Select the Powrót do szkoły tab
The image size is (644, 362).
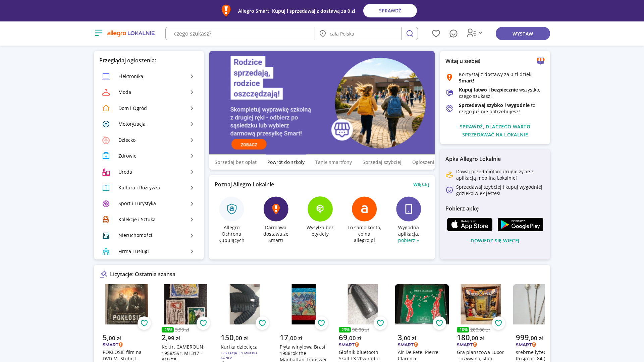[x=286, y=162]
